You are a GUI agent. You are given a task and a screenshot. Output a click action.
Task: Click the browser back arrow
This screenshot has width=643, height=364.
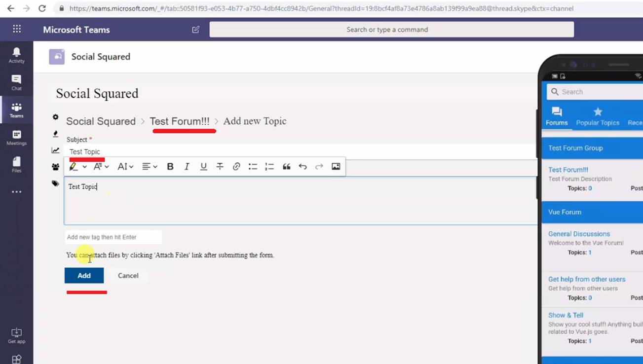click(10, 8)
